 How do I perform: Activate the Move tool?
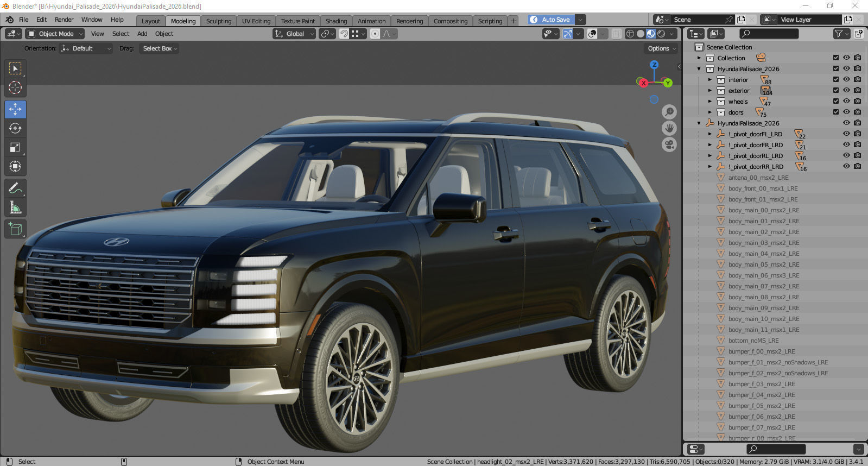(x=15, y=109)
